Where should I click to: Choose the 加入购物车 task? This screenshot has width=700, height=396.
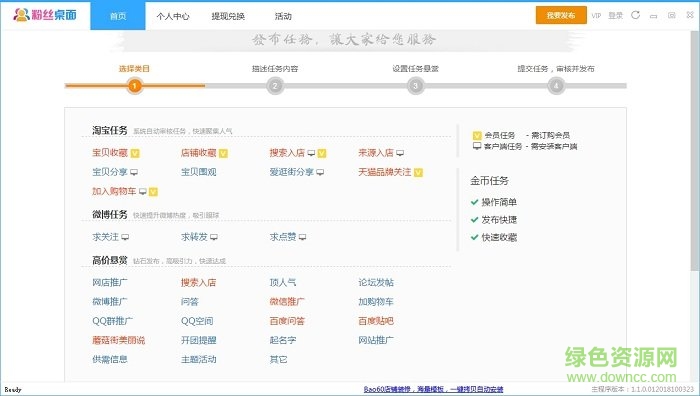114,191
